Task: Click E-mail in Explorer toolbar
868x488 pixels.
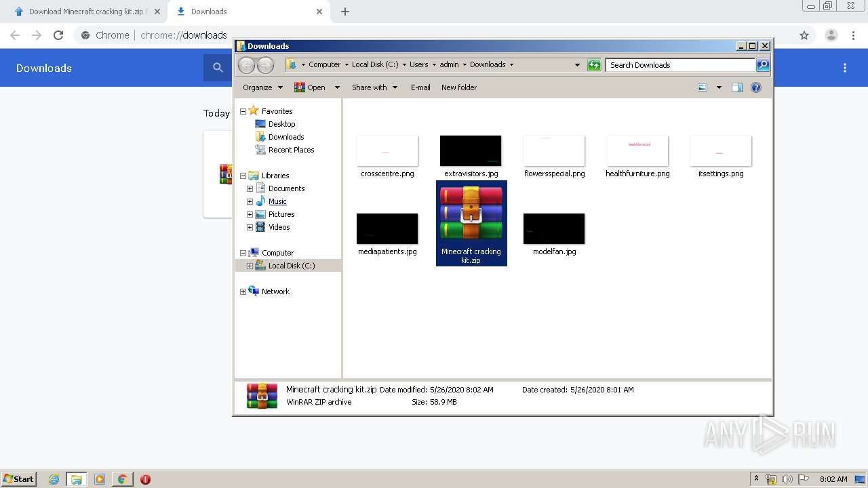Action: (420, 87)
